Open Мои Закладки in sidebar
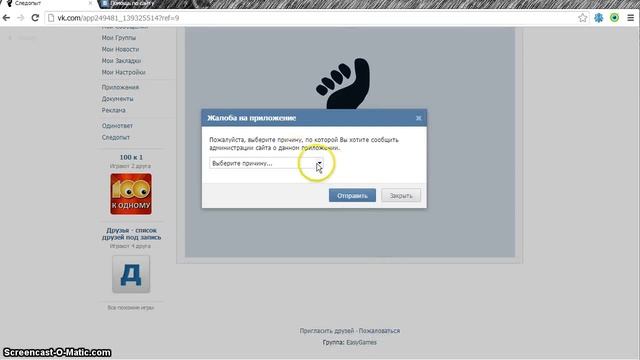Screen dimensions: 640x360 tap(121, 60)
